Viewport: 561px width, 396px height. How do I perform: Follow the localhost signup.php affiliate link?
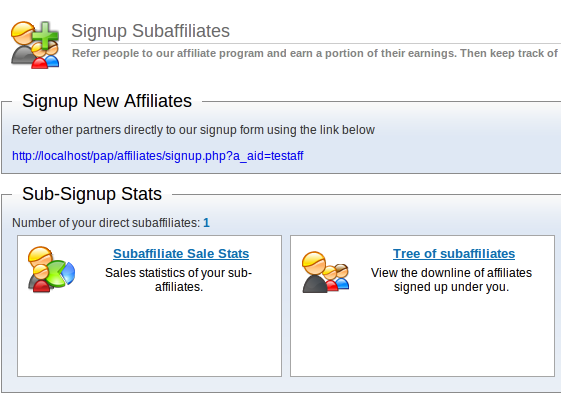tap(157, 156)
